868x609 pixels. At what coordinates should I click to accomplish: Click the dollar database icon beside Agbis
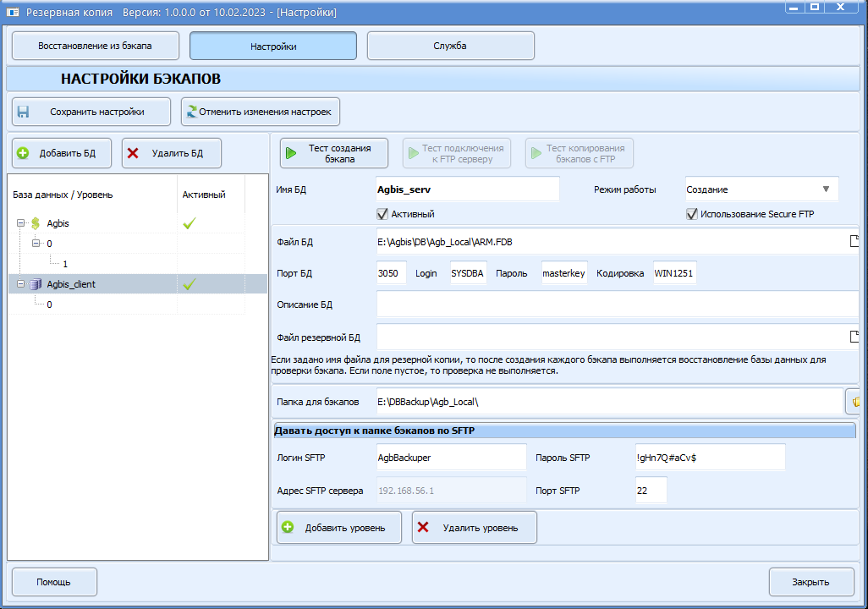click(36, 223)
